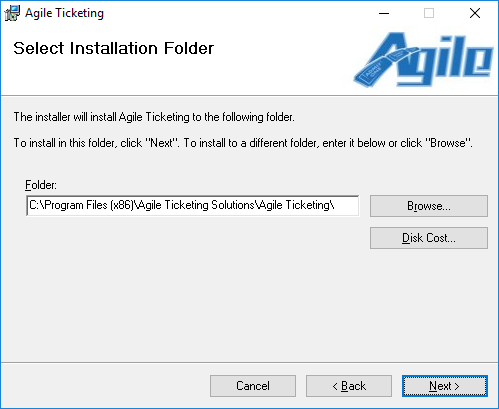Click the 'To install in this folder' instruction line
The image size is (499, 409).
(243, 143)
